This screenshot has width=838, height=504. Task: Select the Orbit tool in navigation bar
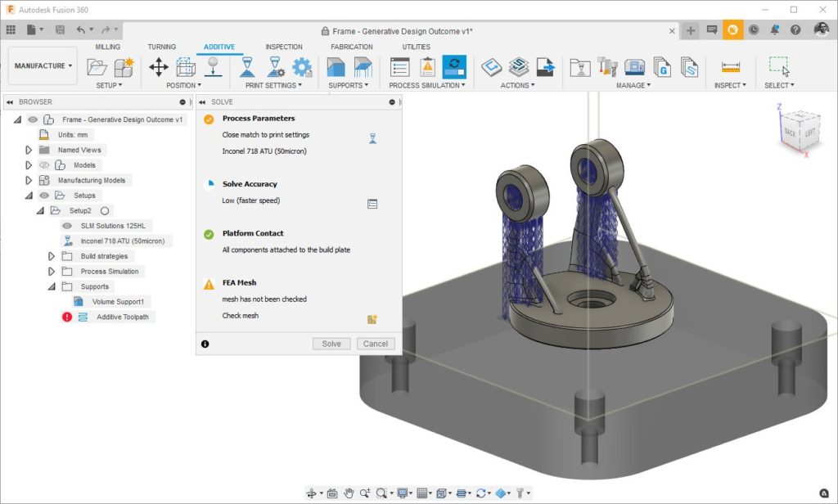point(312,493)
